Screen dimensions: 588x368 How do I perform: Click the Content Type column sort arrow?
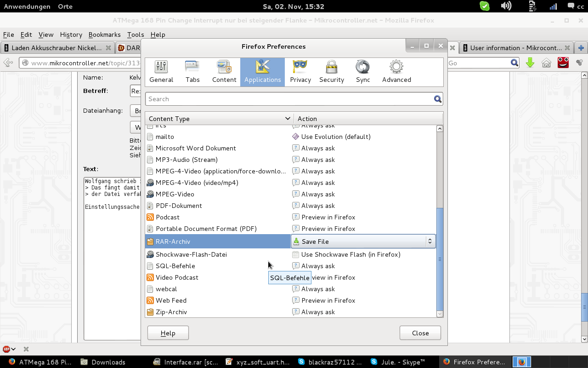tap(288, 119)
